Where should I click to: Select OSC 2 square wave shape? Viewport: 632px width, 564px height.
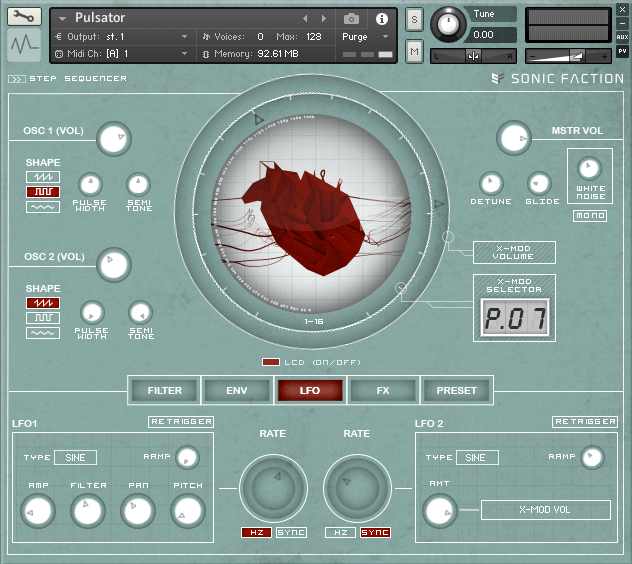[43, 318]
